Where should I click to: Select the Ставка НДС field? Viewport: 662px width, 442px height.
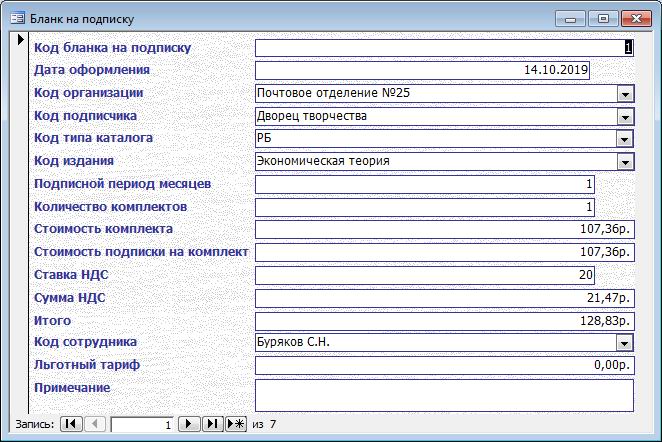(425, 275)
